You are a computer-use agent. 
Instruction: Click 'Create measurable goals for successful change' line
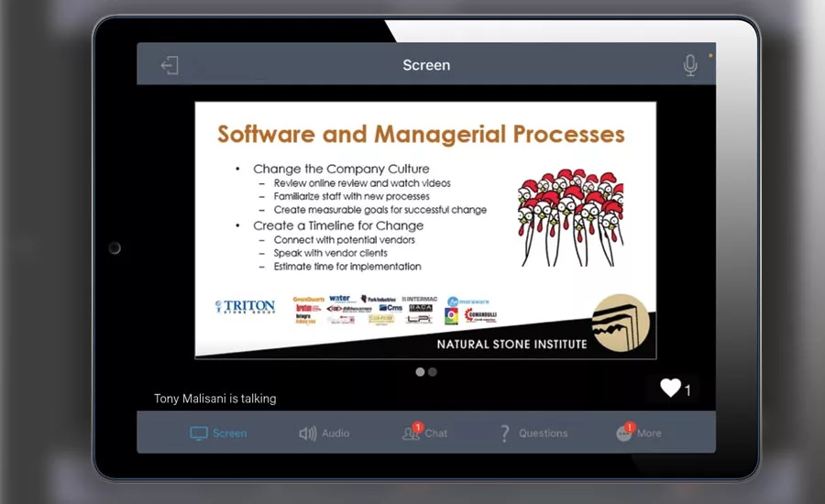379,210
